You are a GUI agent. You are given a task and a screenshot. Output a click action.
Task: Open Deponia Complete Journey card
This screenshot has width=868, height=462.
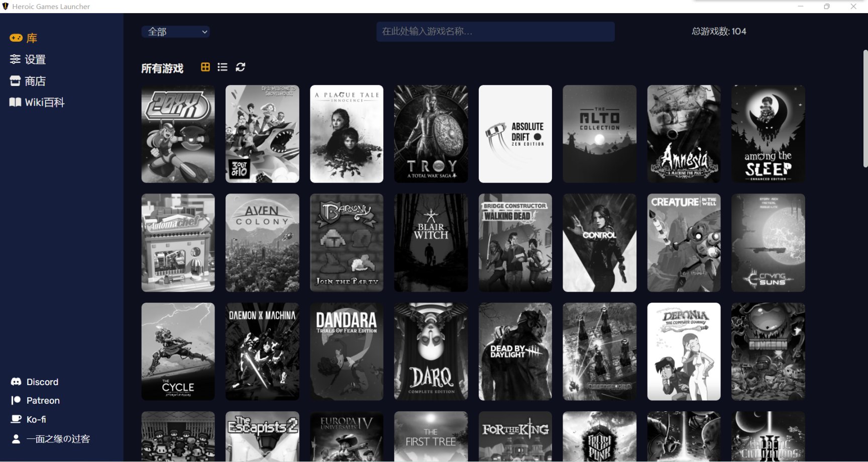(x=684, y=351)
